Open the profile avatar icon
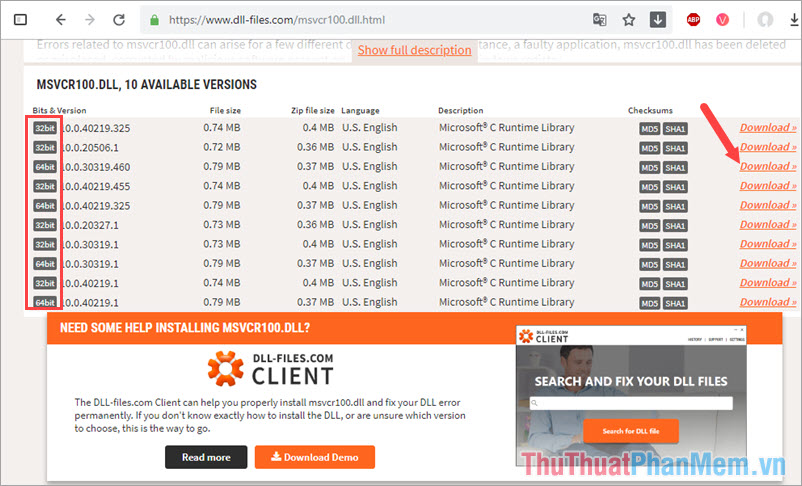 pos(765,20)
